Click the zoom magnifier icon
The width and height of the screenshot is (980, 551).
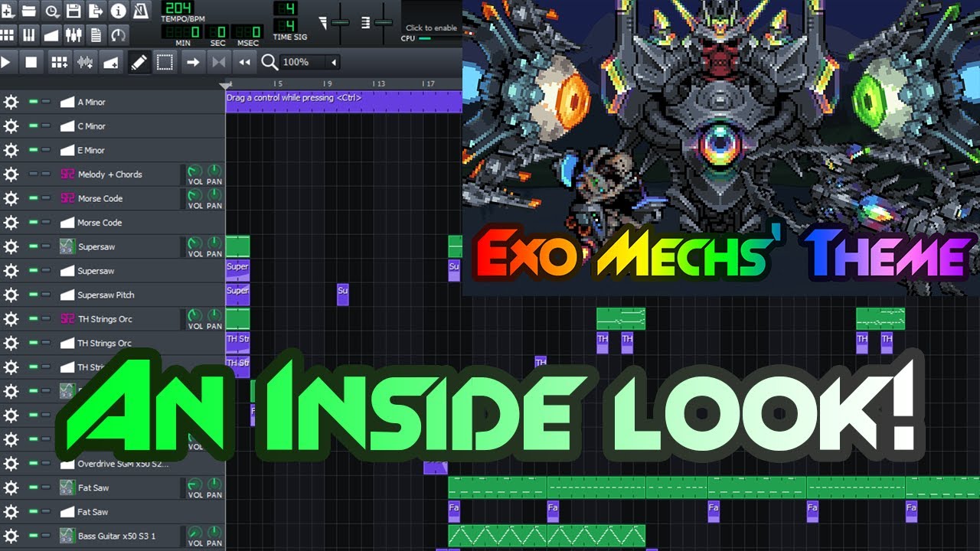click(269, 62)
